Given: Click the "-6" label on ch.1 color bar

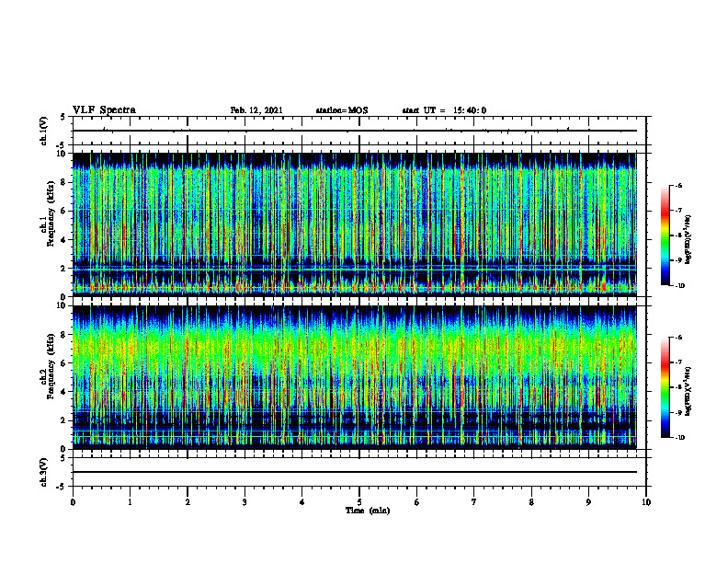Looking at the screenshot, I should [x=678, y=185].
